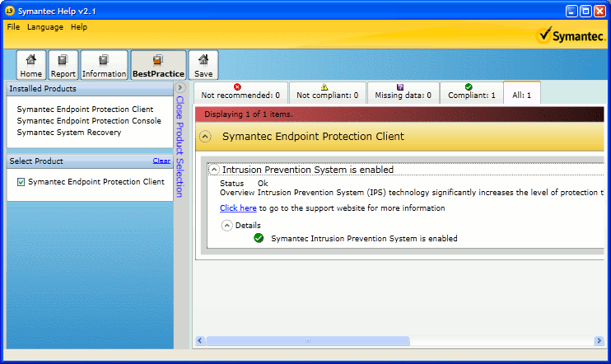Screen dimensions: 611x364
Task: Click the Symantec Help title bar icon
Action: click(x=10, y=11)
